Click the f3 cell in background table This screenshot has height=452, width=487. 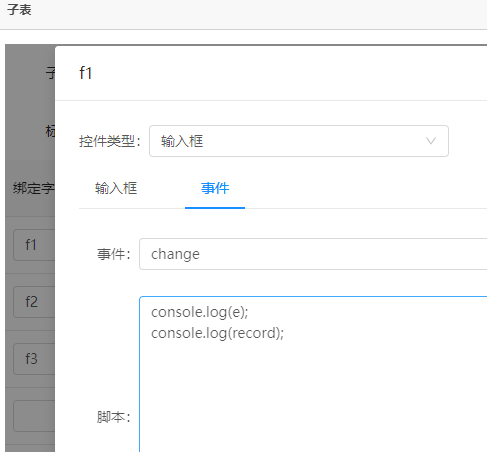(34, 359)
